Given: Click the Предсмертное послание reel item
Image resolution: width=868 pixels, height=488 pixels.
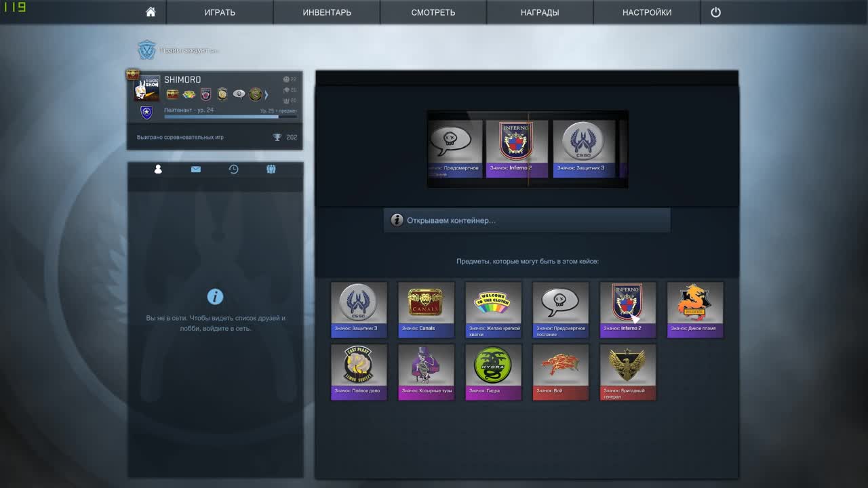Looking at the screenshot, I should (455, 149).
